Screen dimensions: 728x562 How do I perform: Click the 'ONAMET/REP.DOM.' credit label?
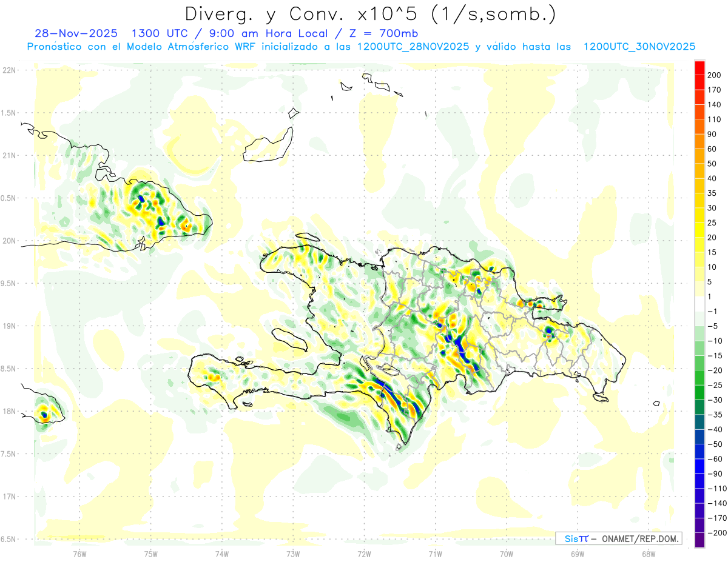coord(639,538)
